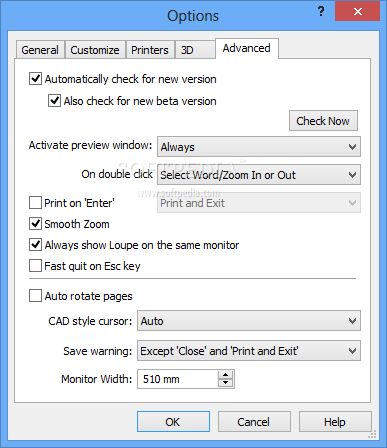Click the Monitor Width input field

coord(178,379)
